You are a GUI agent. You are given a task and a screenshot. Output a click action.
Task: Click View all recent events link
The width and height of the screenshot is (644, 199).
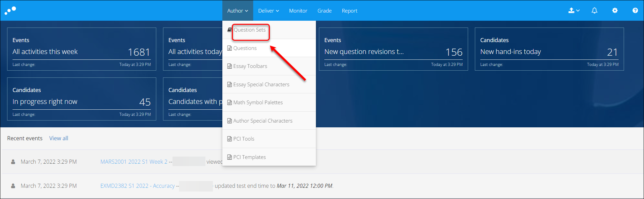click(59, 138)
